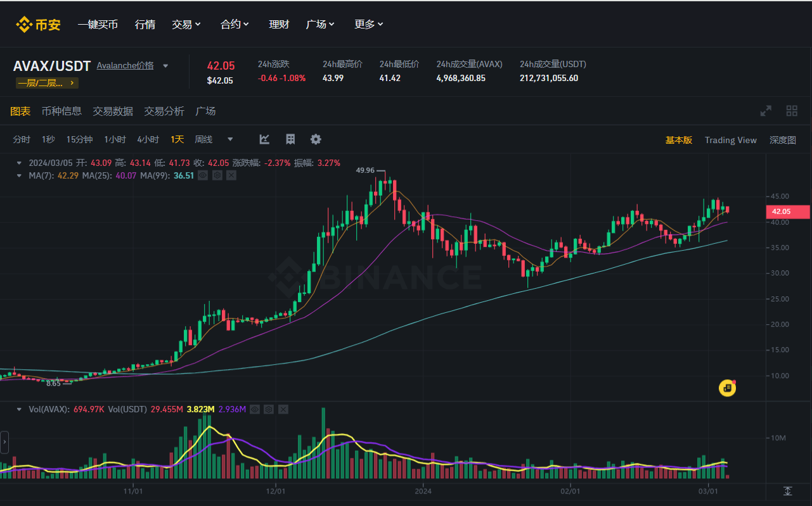This screenshot has width=812, height=506.
Task: Select the 1秒 interval
Action: pyautogui.click(x=48, y=139)
